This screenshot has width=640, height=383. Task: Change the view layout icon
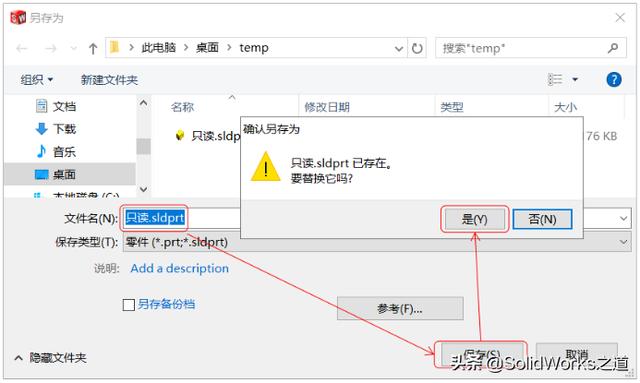point(555,79)
